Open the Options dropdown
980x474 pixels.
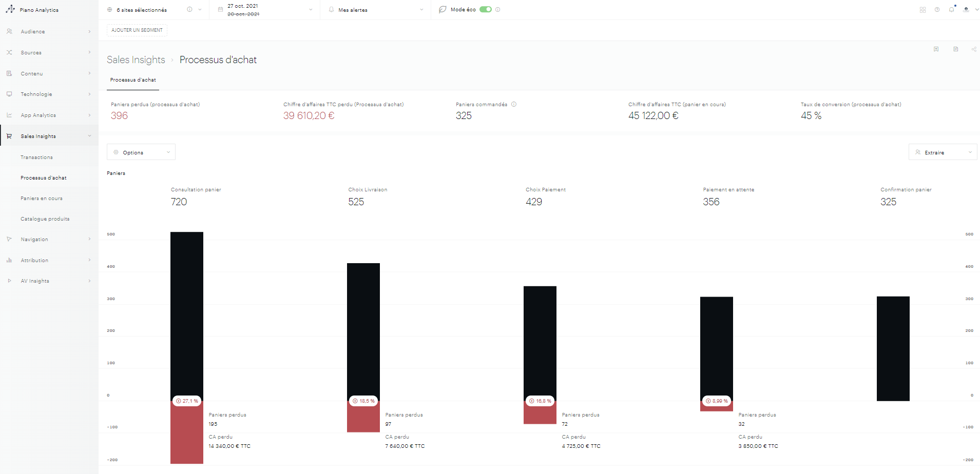(141, 152)
